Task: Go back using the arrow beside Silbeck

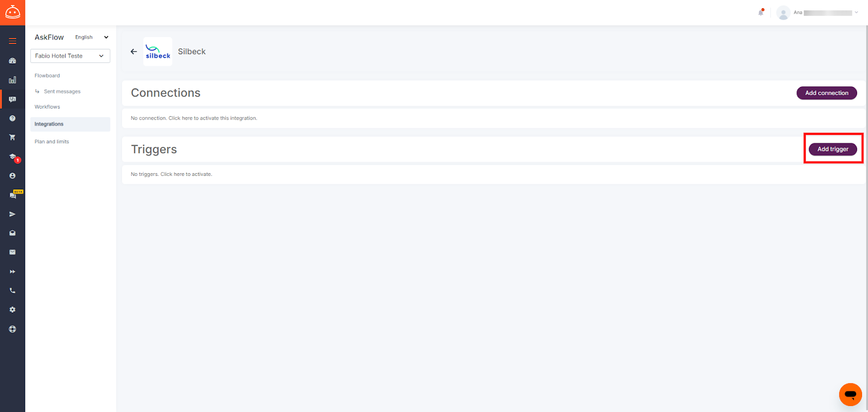Action: [133, 52]
